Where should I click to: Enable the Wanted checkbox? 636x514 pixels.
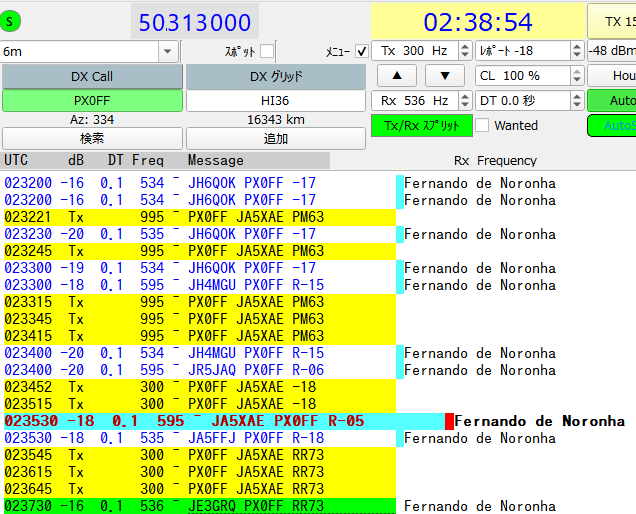pos(482,126)
